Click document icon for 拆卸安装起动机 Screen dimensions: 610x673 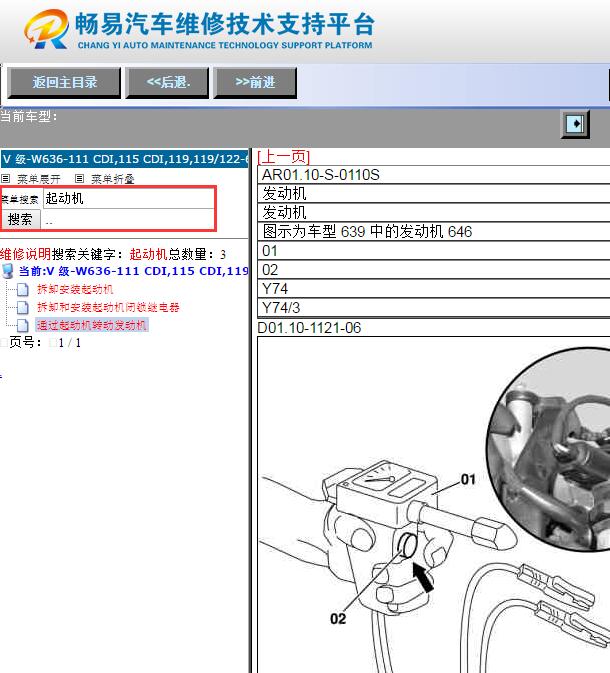click(x=23, y=290)
